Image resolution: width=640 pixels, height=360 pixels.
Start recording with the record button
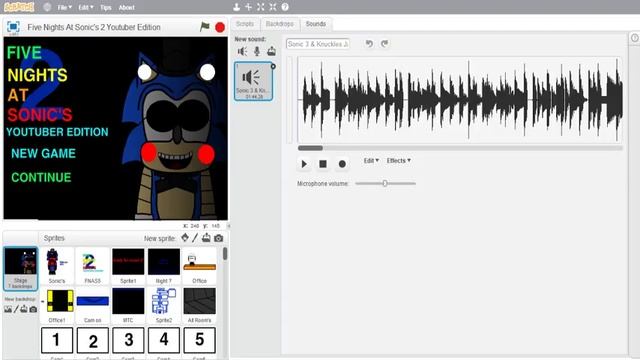342,164
